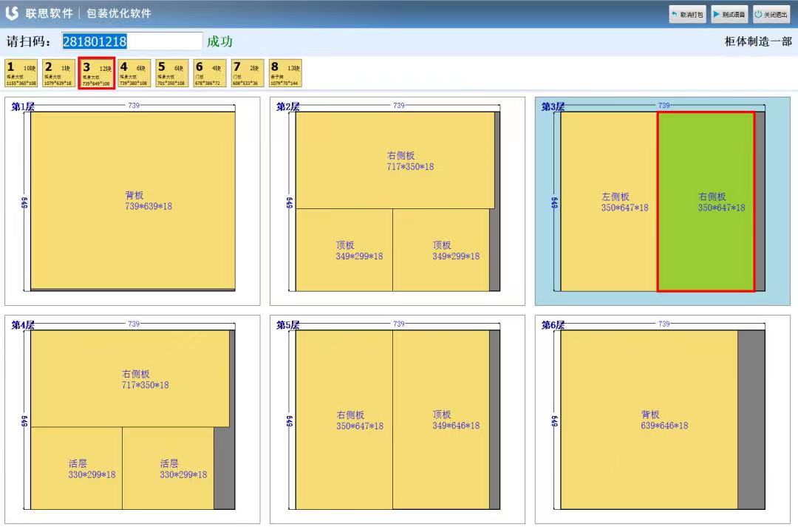Select 背板 739*639*18 in layer 1
Image resolution: width=798 pixels, height=532 pixels.
click(x=133, y=200)
